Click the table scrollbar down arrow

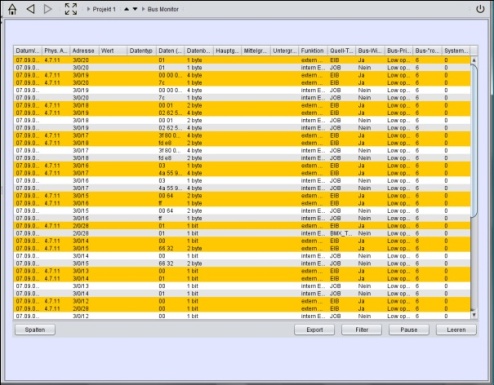point(474,315)
